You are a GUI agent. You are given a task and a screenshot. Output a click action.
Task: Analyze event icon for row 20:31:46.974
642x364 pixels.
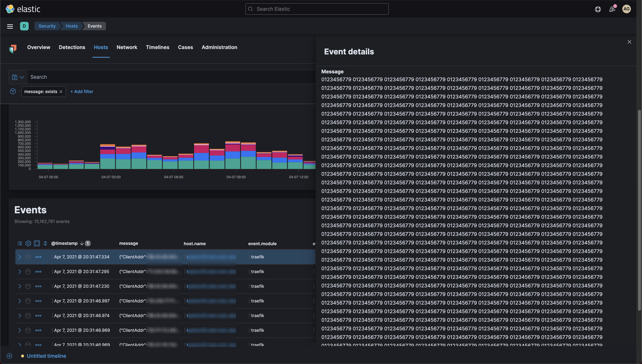[28, 316]
